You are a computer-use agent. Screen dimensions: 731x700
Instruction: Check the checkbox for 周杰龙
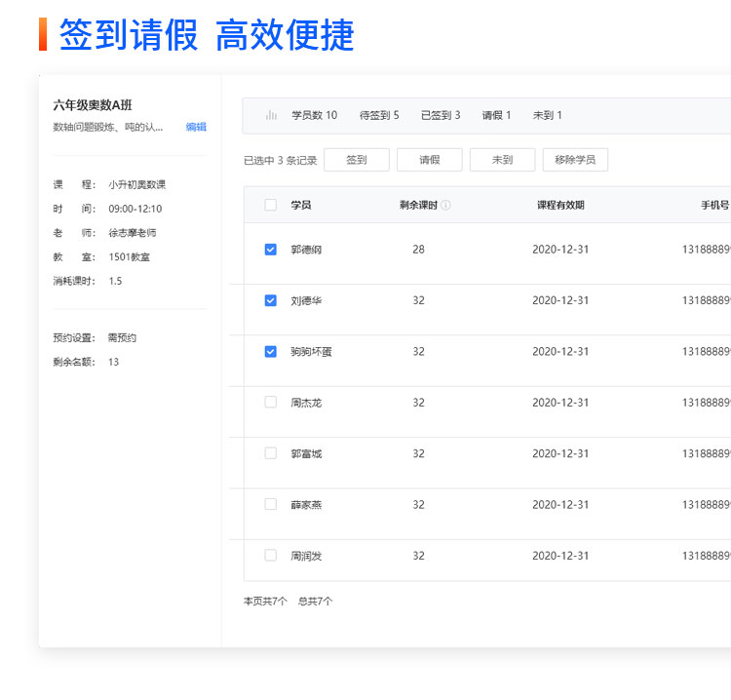coord(270,402)
